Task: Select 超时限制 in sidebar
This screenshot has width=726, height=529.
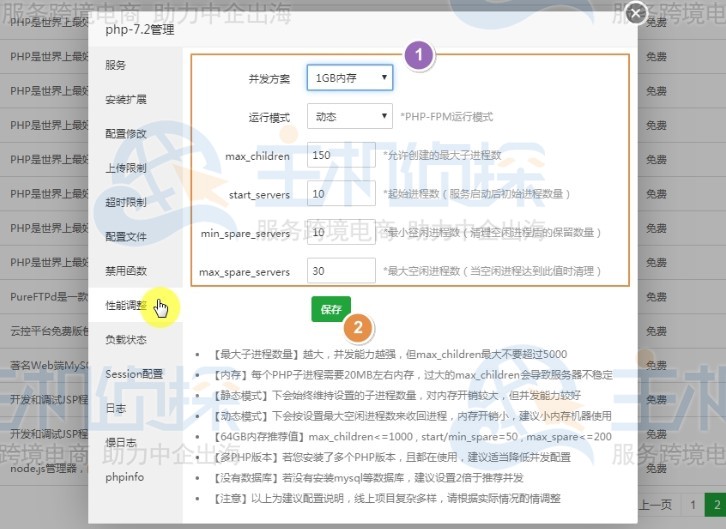Action: (x=126, y=202)
